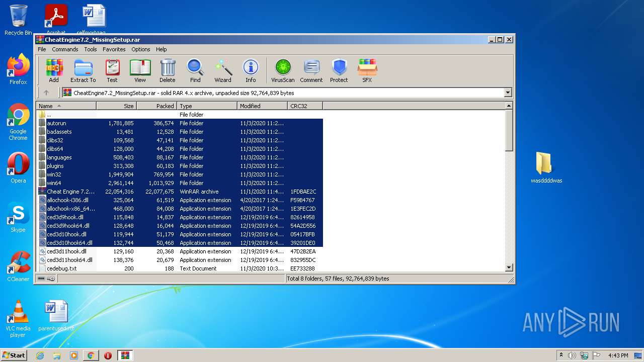Image resolution: width=644 pixels, height=362 pixels.
Task: Open VLC media player shortcut
Action: click(x=18, y=319)
